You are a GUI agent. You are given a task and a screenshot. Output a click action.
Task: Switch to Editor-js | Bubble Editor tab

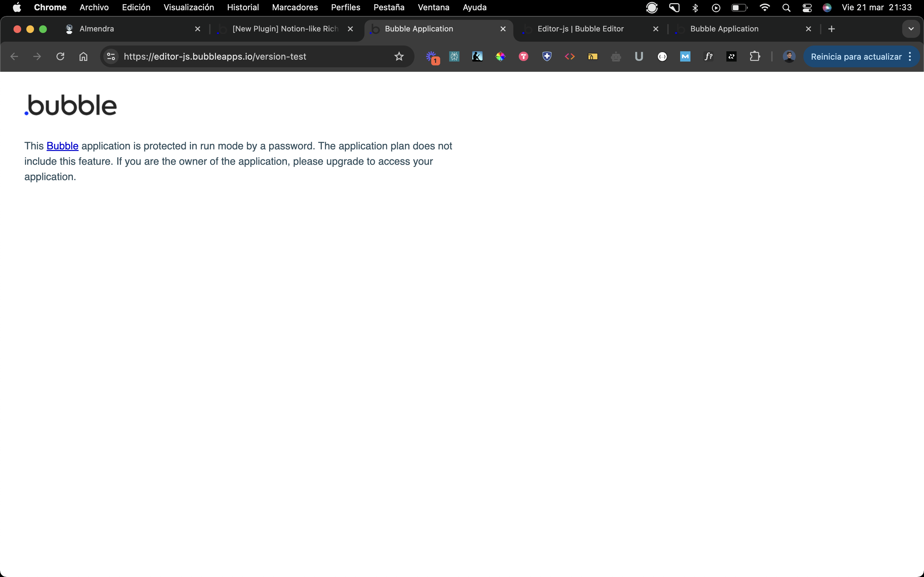tap(580, 29)
